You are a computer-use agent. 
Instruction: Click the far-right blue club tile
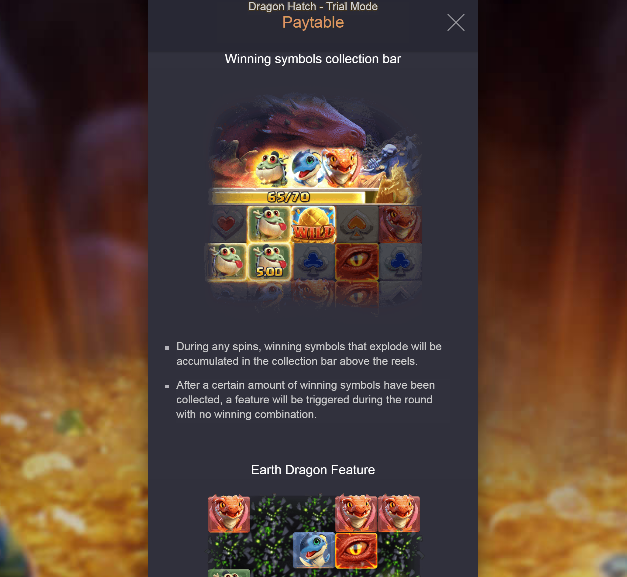click(x=400, y=262)
